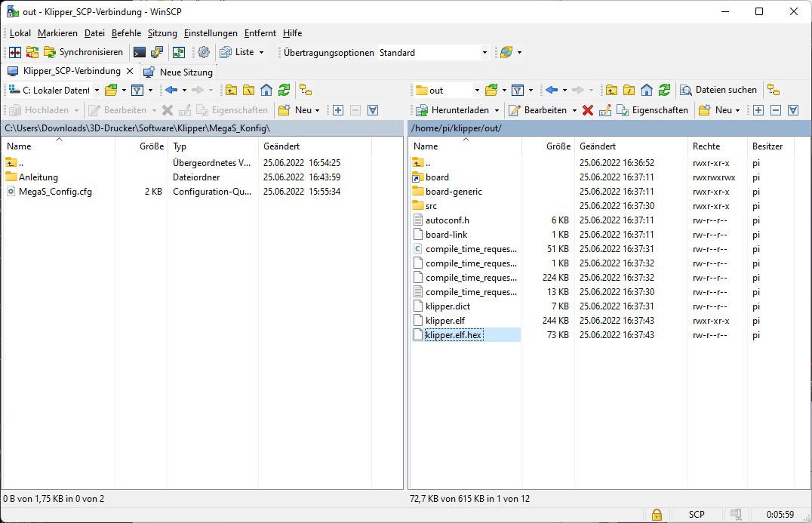Image resolution: width=812 pixels, height=523 pixels.
Task: Click the globe new session icon
Action: coord(506,52)
